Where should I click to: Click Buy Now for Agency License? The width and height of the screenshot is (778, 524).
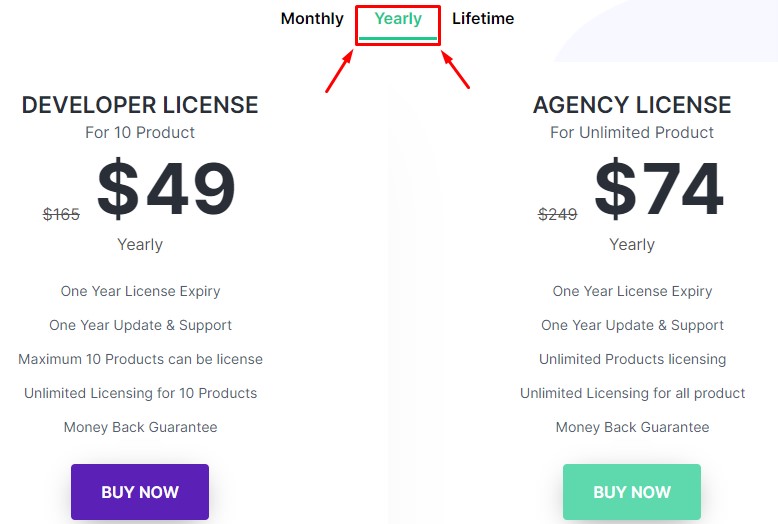tap(632, 492)
